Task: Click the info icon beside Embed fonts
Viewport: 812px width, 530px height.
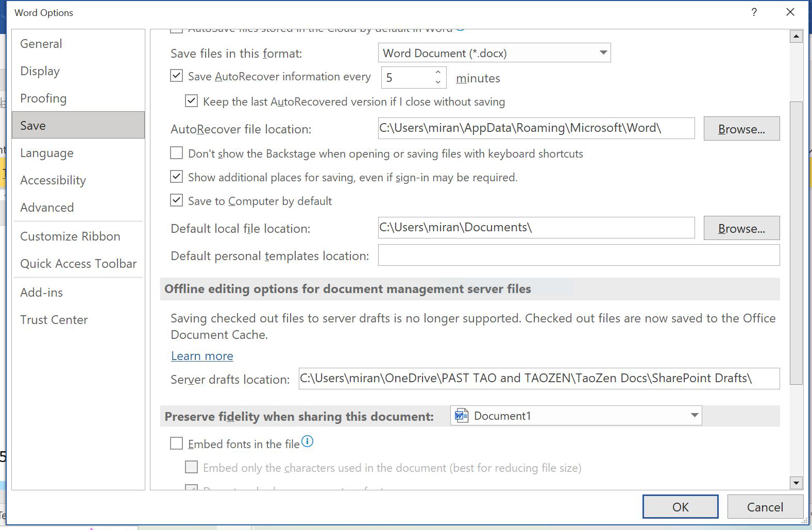Action: tap(307, 441)
